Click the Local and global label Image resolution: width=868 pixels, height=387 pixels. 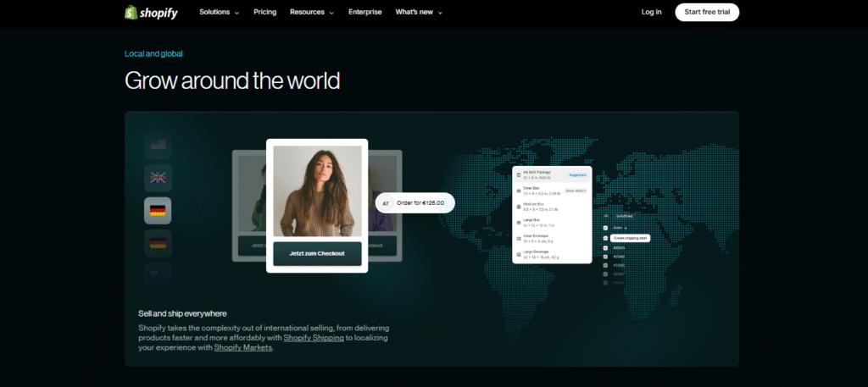[153, 53]
